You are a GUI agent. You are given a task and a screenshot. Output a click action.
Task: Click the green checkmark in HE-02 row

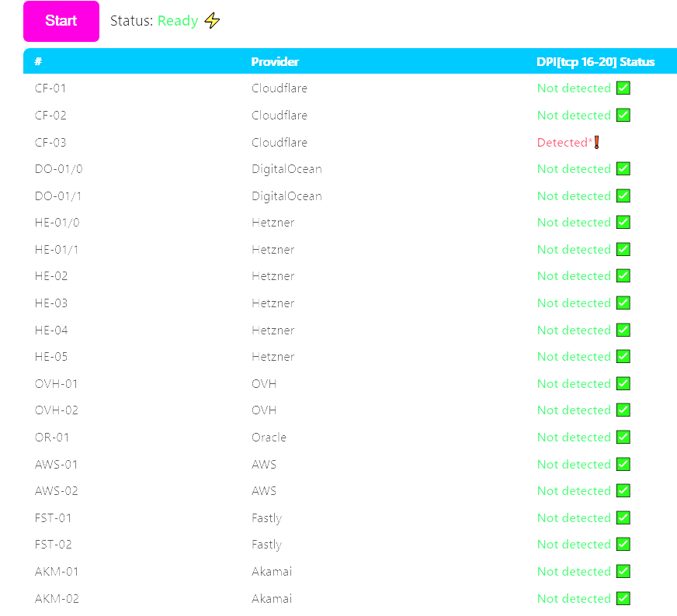[623, 276]
